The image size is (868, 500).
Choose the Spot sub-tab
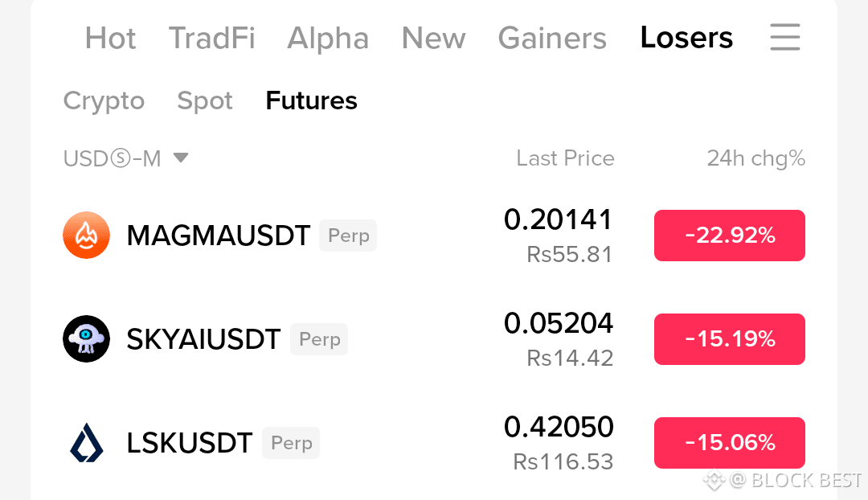coord(205,100)
